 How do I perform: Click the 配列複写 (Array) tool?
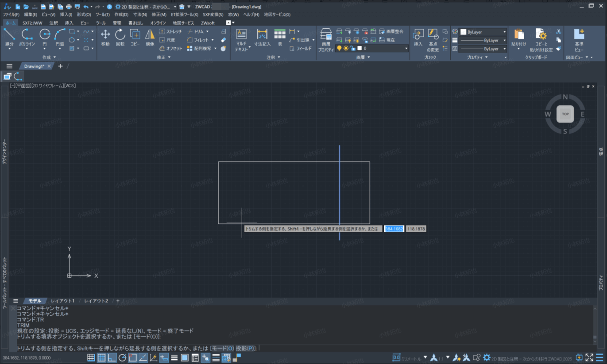[199, 48]
